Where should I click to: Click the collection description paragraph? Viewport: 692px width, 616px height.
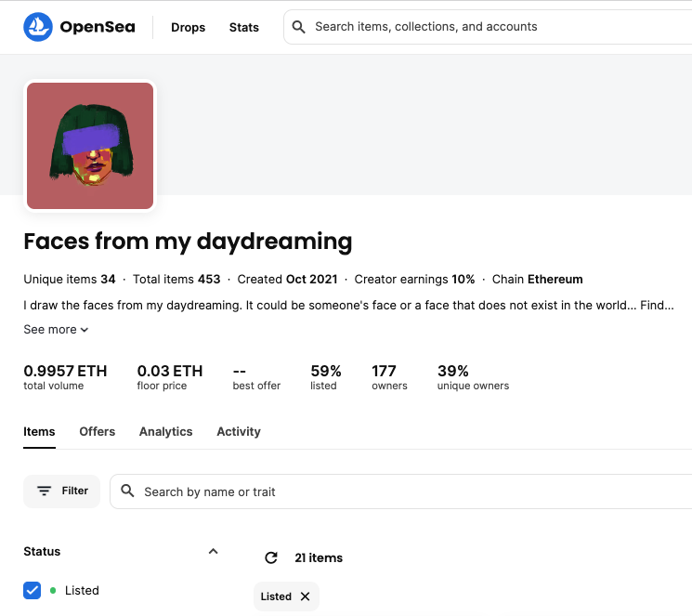point(348,305)
